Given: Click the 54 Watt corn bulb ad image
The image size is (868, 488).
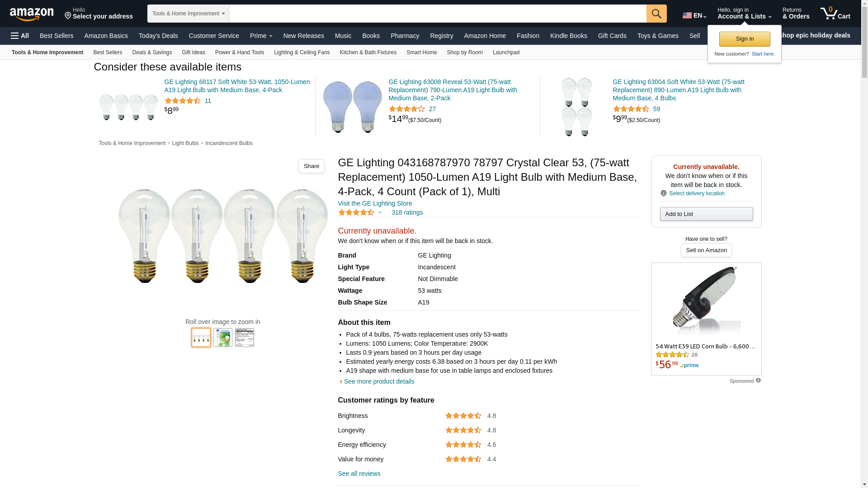Looking at the screenshot, I should pyautogui.click(x=706, y=300).
